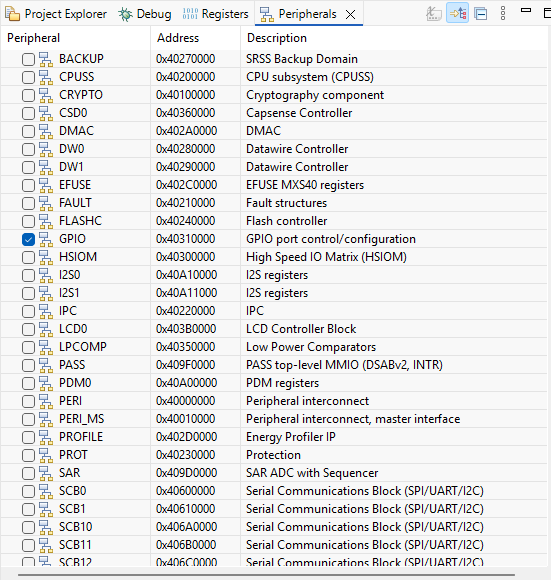Click the EFUSE peripheral icon

tap(46, 185)
